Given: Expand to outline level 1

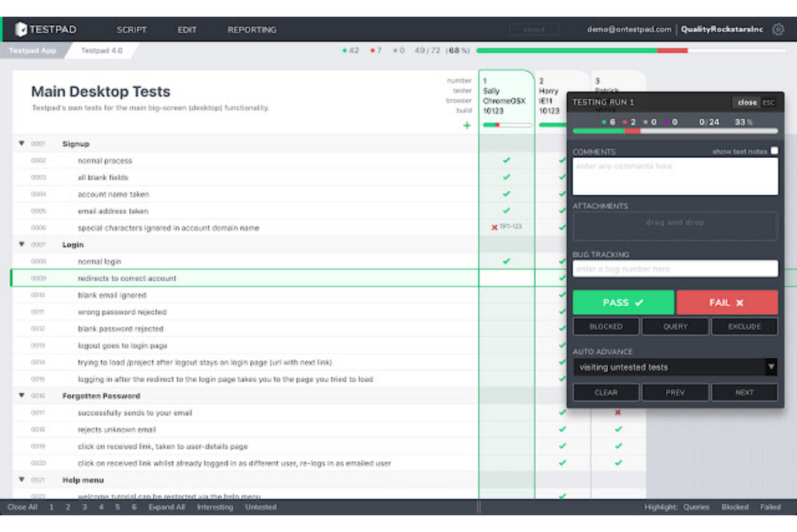Looking at the screenshot, I should (x=52, y=507).
